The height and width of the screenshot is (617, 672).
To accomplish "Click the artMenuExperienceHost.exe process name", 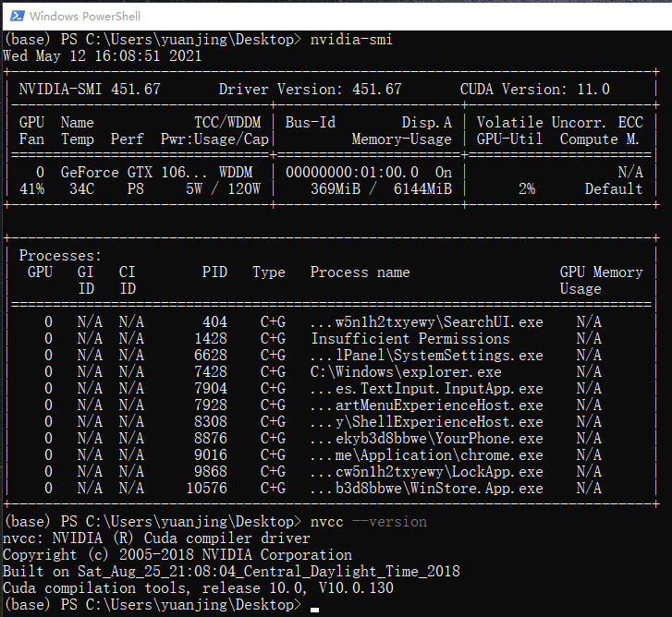I will (427, 405).
